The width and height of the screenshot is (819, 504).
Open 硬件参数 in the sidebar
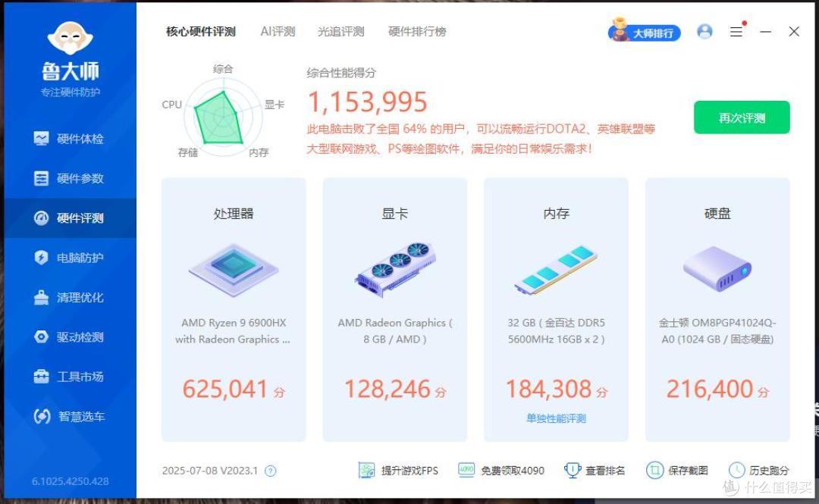point(70,178)
